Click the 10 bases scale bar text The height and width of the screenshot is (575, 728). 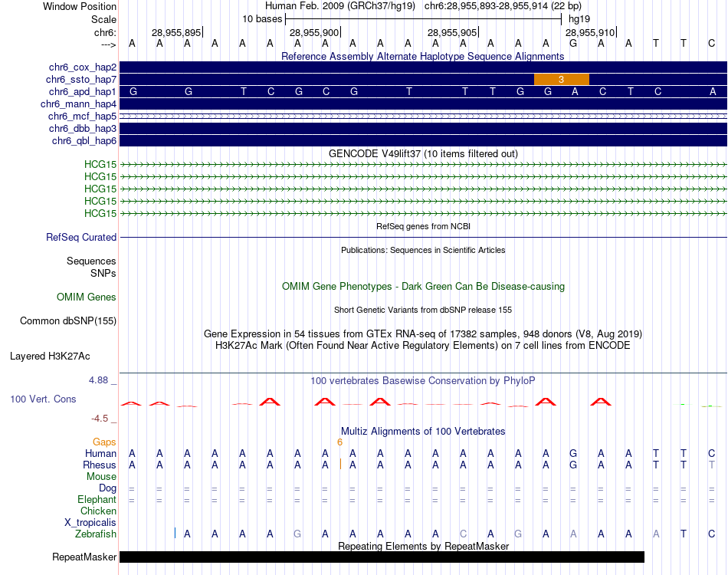[262, 19]
